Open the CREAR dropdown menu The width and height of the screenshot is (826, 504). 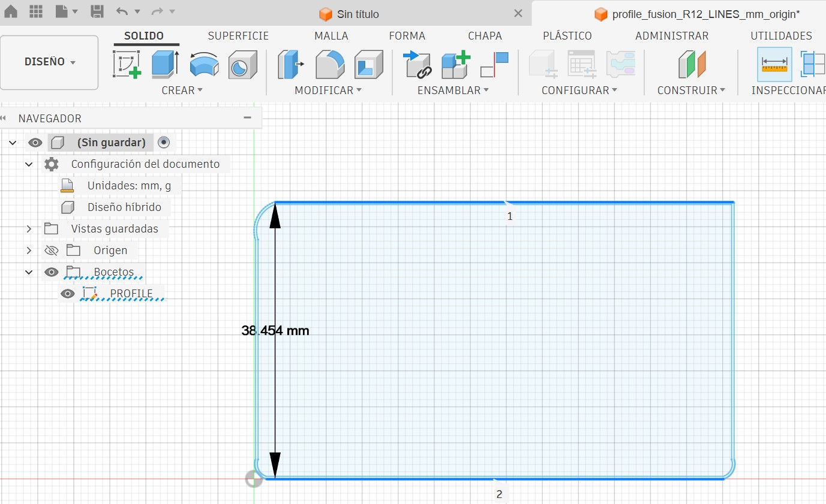click(182, 90)
